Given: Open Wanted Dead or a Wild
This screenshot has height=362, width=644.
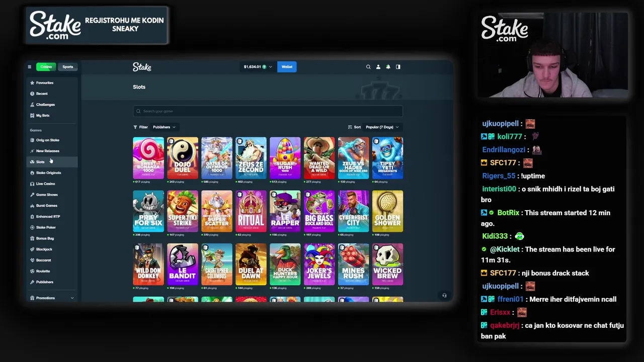Looking at the screenshot, I should [319, 158].
